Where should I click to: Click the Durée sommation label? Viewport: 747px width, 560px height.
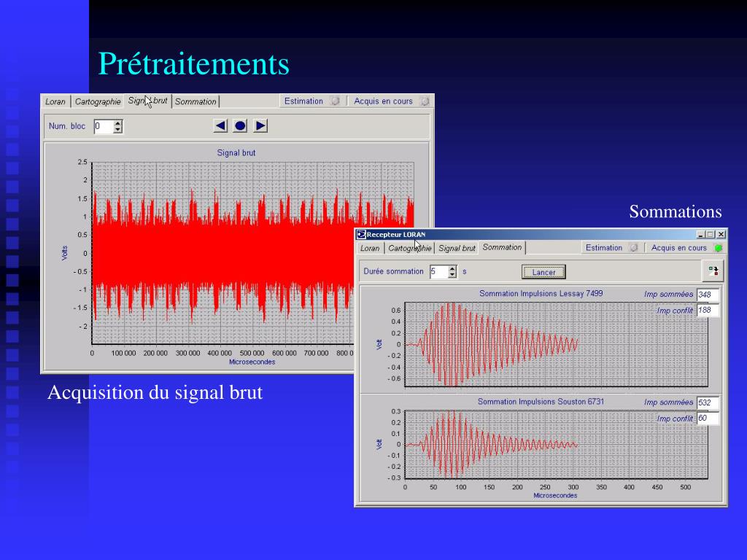tap(393, 271)
